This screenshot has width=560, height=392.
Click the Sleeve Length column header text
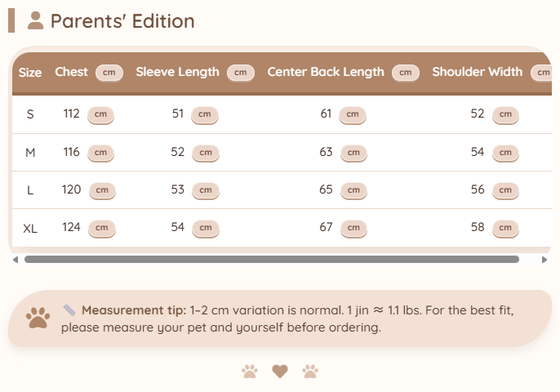click(177, 72)
